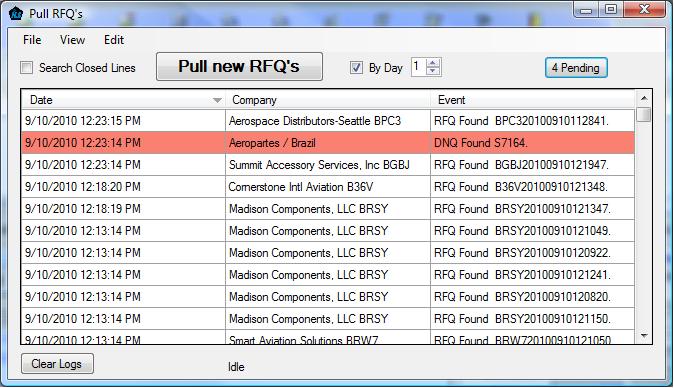Click event RFQ Found BRSY20100910121049
674x388 pixels.
[x=533, y=231]
